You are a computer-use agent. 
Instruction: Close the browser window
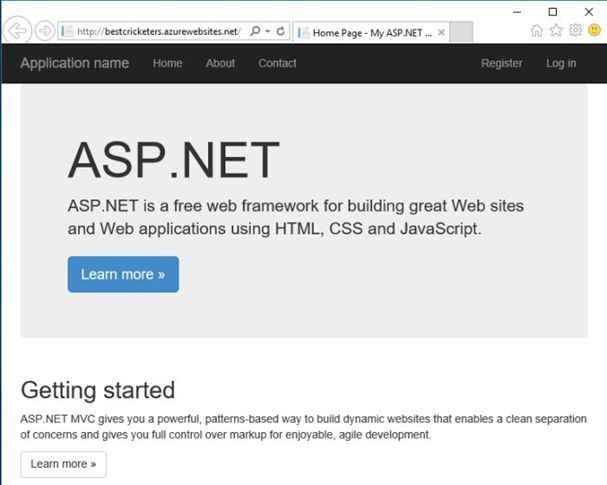[589, 12]
